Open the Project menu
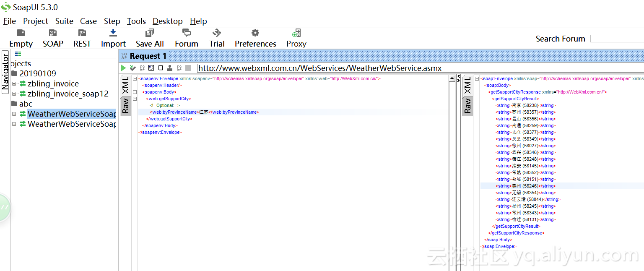 [36, 21]
